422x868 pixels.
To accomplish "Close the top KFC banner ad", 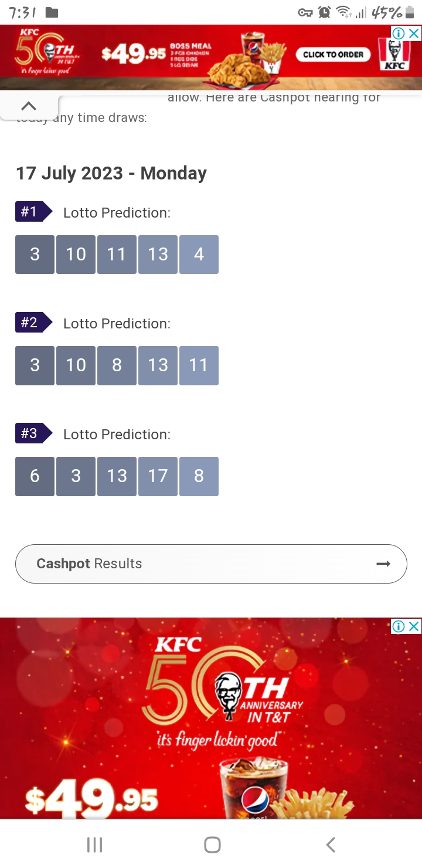I will pos(414,33).
